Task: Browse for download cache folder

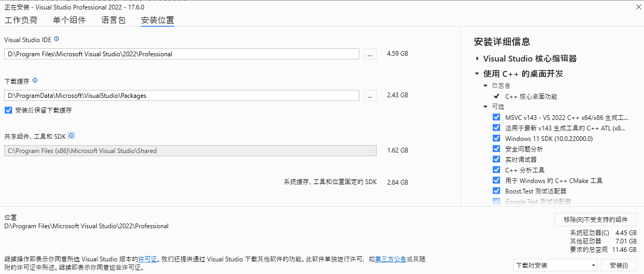Action: coord(370,96)
